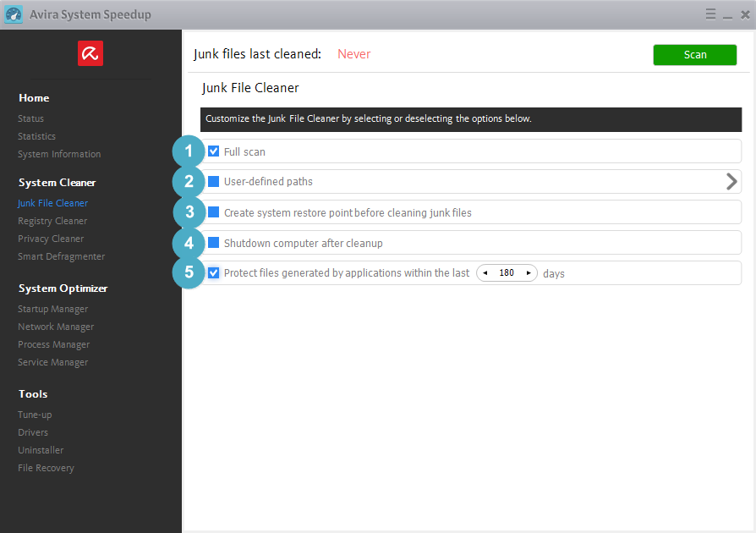This screenshot has width=756, height=533.
Task: Click the speedometer app icon in title bar
Action: coord(14,14)
